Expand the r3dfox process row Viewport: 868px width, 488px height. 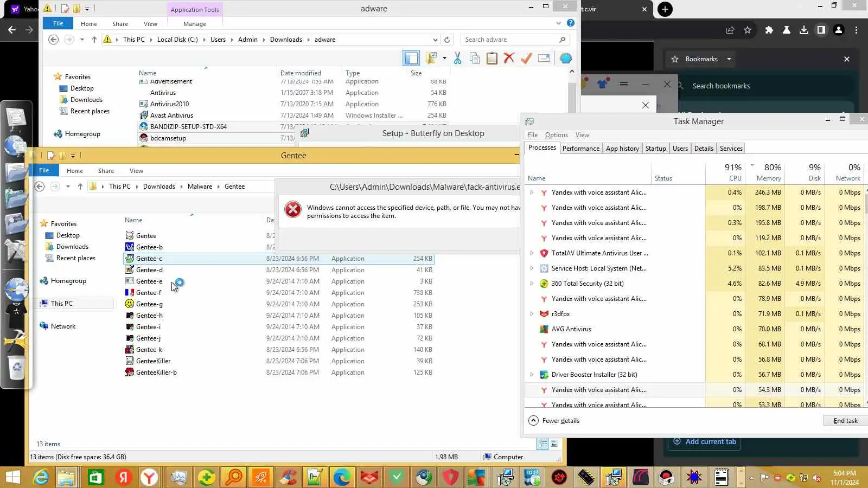[x=532, y=314]
